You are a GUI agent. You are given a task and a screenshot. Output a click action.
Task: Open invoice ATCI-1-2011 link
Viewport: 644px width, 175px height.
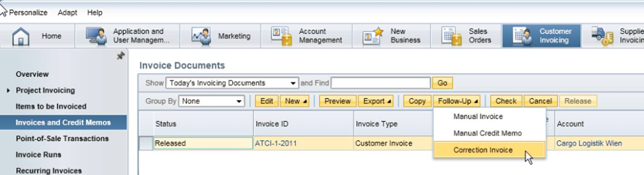point(276,144)
